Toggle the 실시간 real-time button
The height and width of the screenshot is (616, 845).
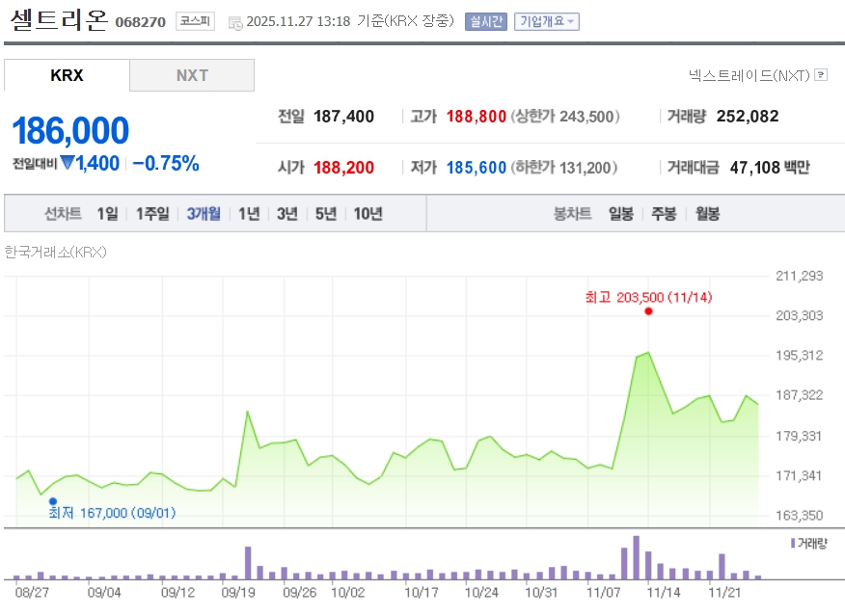(x=485, y=21)
